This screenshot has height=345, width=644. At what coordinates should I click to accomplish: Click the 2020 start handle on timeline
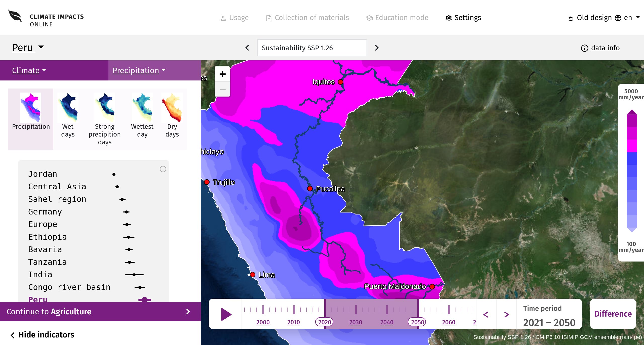click(x=324, y=322)
